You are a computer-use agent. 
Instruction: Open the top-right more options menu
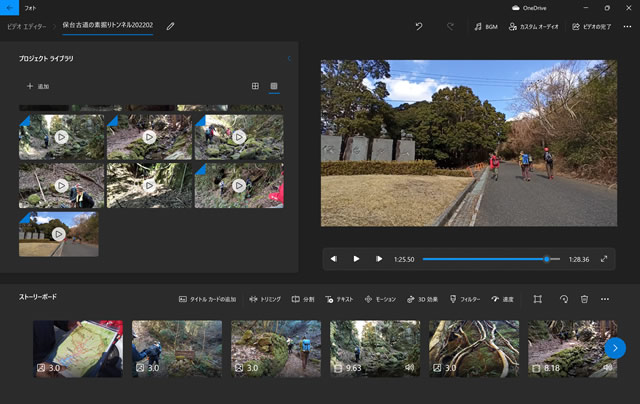click(625, 26)
